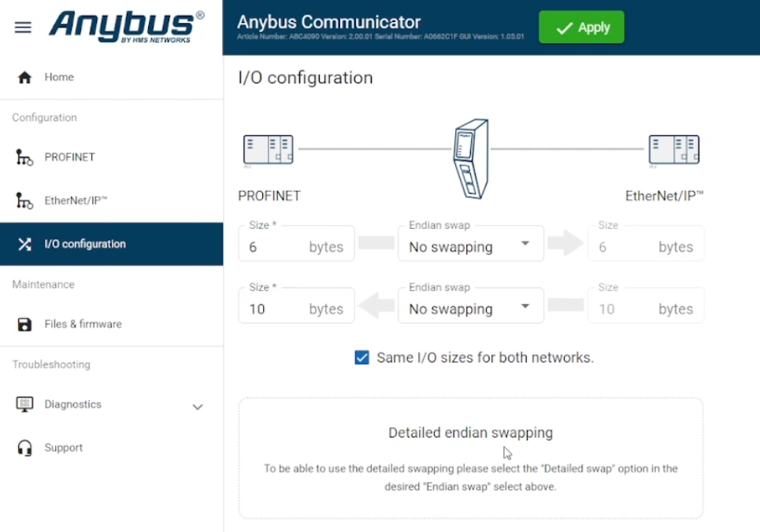Screen dimensions: 760x532
Task: Expand the Diagnostics chevron
Action: click(x=197, y=407)
